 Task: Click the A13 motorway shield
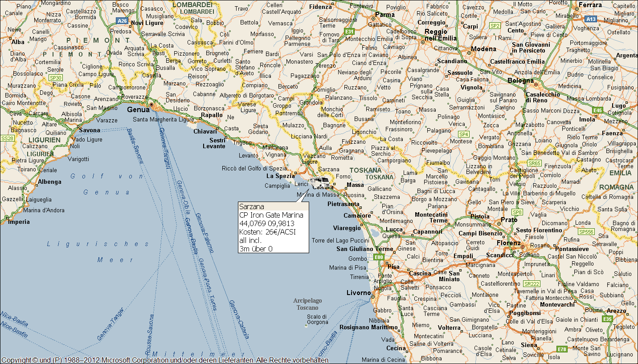coord(591,19)
